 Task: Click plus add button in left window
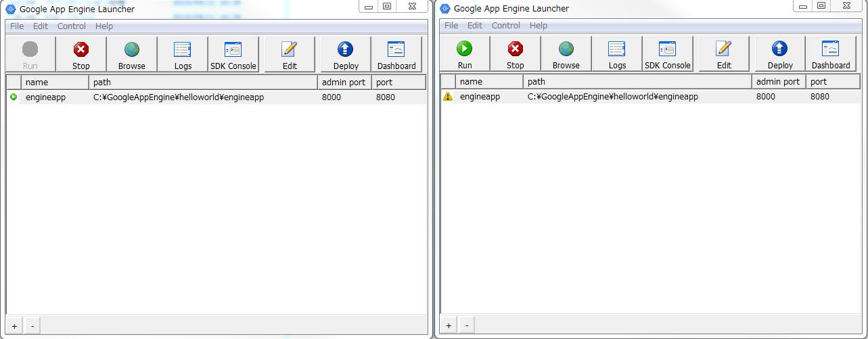[15, 326]
